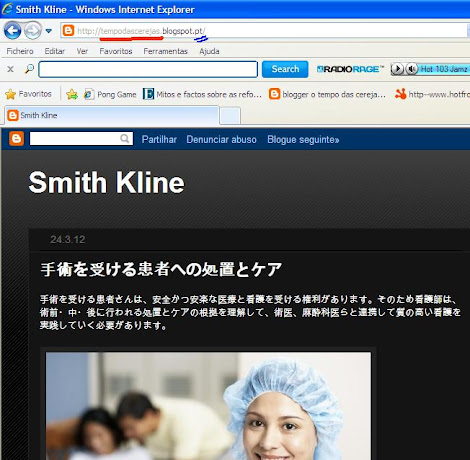Click the nurse photo in the post
Viewport: 470px width, 460px height.
pyautogui.click(x=208, y=406)
